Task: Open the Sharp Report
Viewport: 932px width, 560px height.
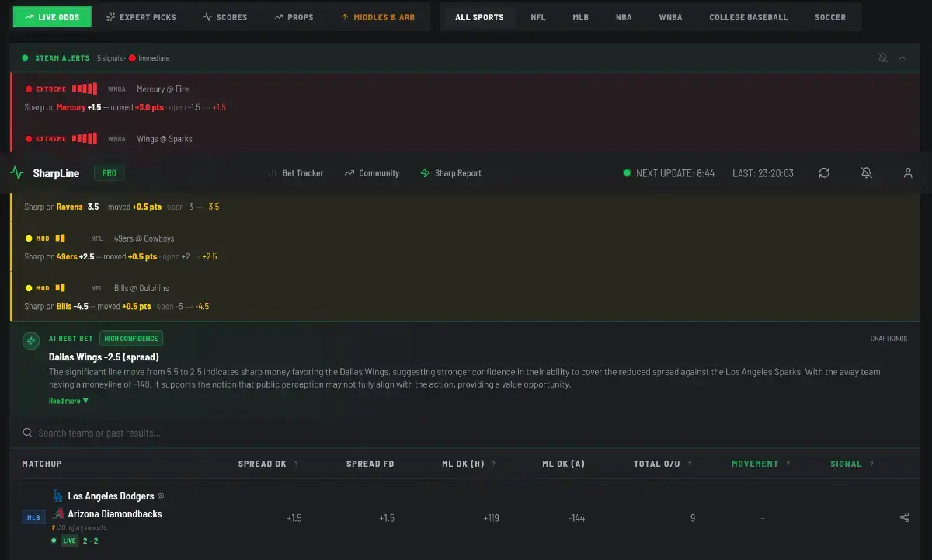Action: (x=450, y=173)
